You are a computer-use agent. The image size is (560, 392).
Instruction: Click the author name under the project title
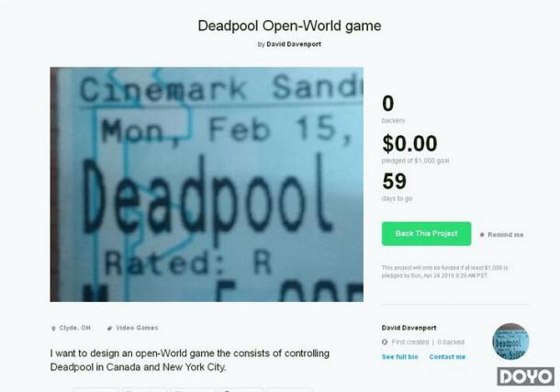294,44
